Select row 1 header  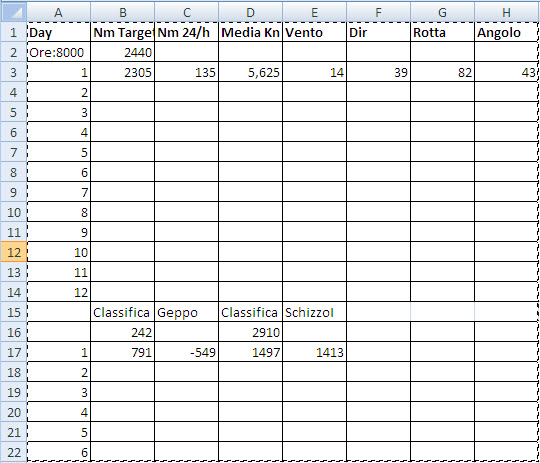pyautogui.click(x=14, y=32)
